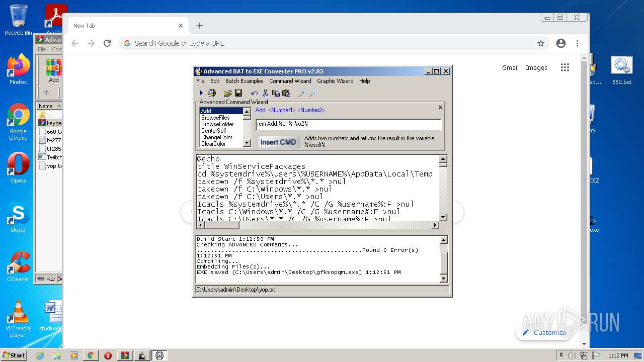
Task: Select the 660.bat desktop file
Action: (622, 70)
